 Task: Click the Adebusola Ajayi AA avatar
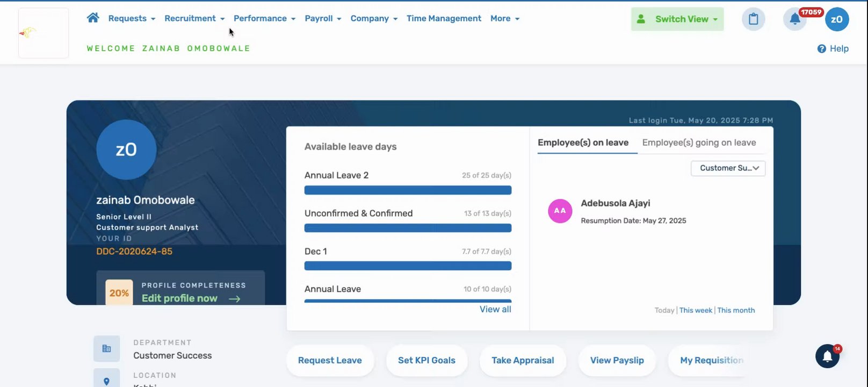click(x=560, y=211)
